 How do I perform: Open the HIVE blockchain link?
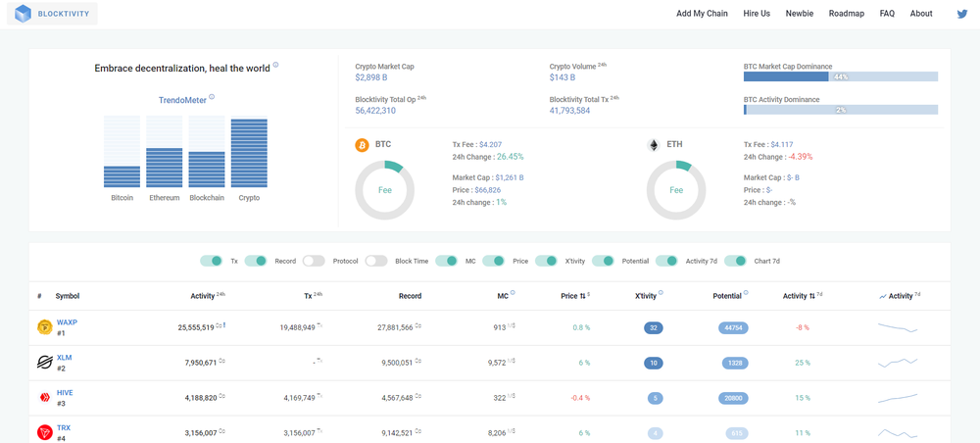65,392
